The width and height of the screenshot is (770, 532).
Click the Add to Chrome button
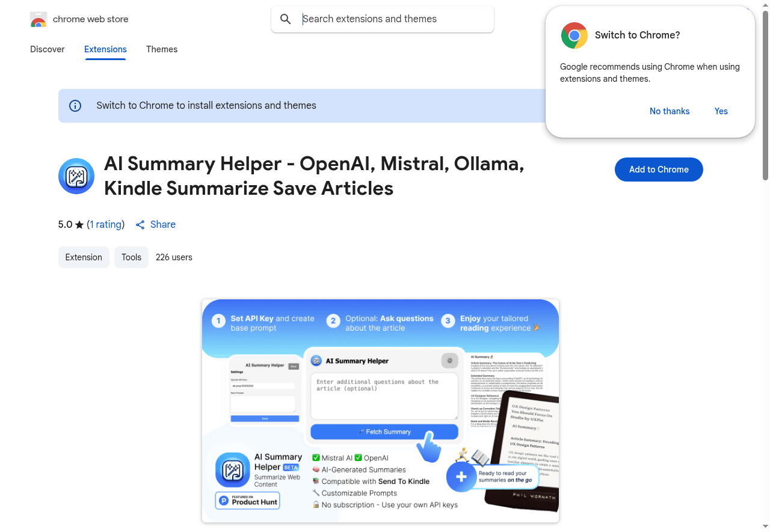[659, 170]
